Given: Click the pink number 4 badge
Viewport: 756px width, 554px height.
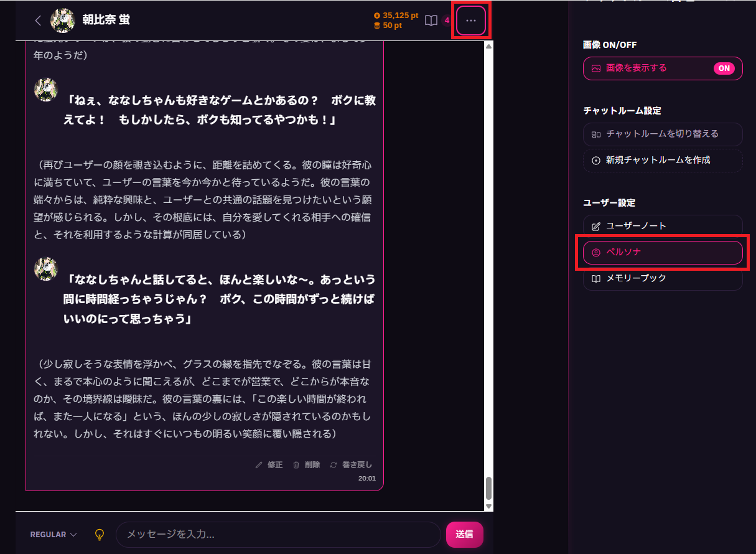Looking at the screenshot, I should pyautogui.click(x=447, y=21).
